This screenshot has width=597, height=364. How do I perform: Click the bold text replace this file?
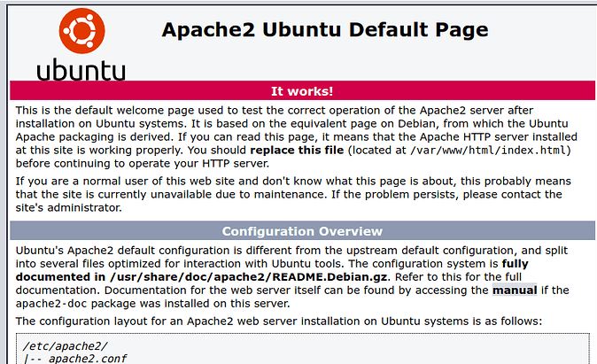[297, 150]
